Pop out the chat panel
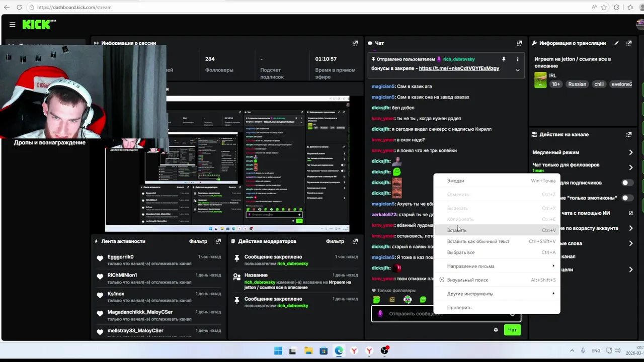Image resolution: width=644 pixels, height=362 pixels. [519, 43]
